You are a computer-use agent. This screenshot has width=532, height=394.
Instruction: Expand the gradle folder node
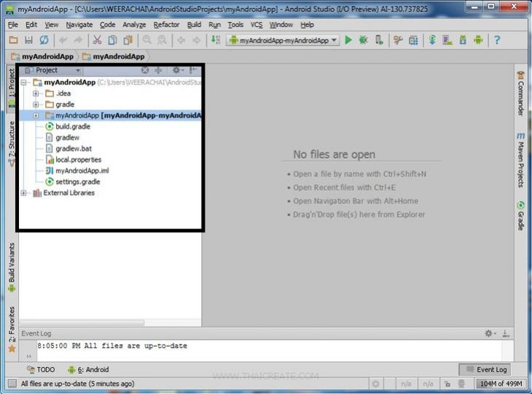[36, 104]
